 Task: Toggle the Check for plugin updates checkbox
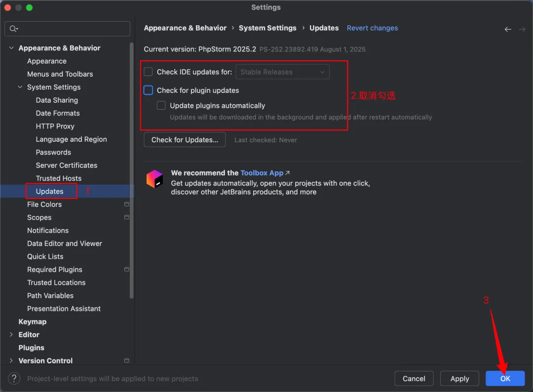coord(148,90)
